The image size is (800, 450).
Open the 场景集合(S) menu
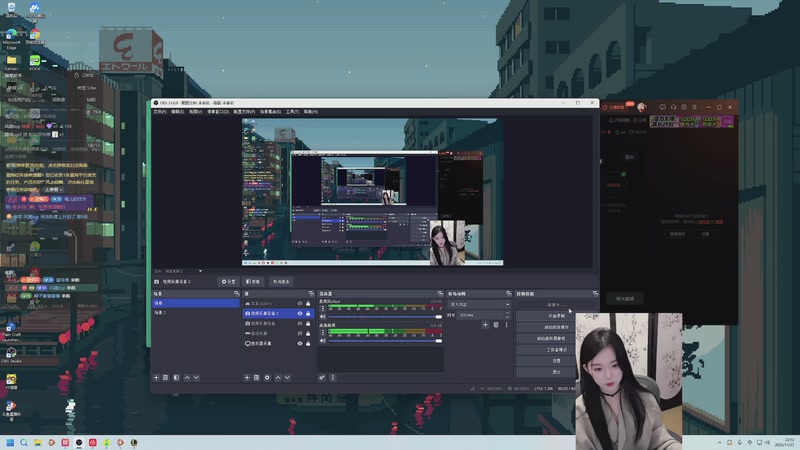pyautogui.click(x=270, y=112)
